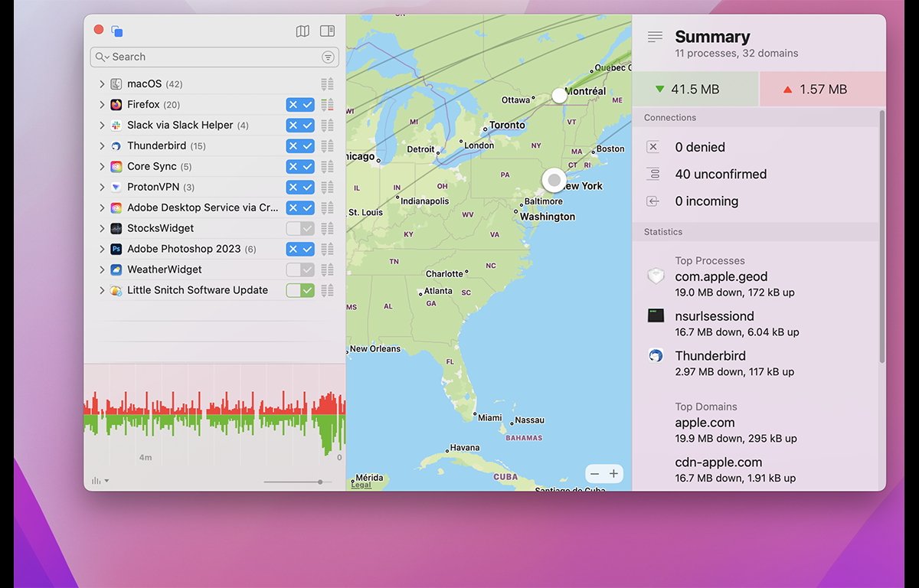Toggle the inspector sidebar panel icon

[327, 31]
